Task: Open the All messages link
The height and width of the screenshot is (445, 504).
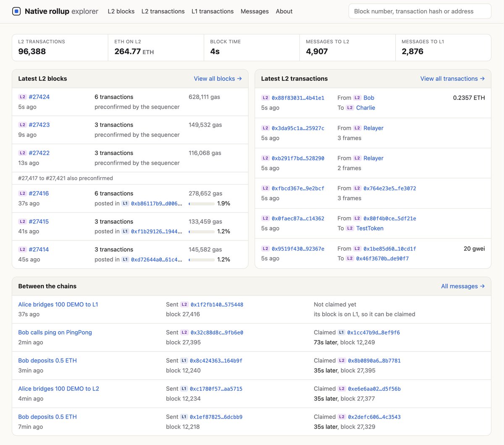Action: [463, 286]
